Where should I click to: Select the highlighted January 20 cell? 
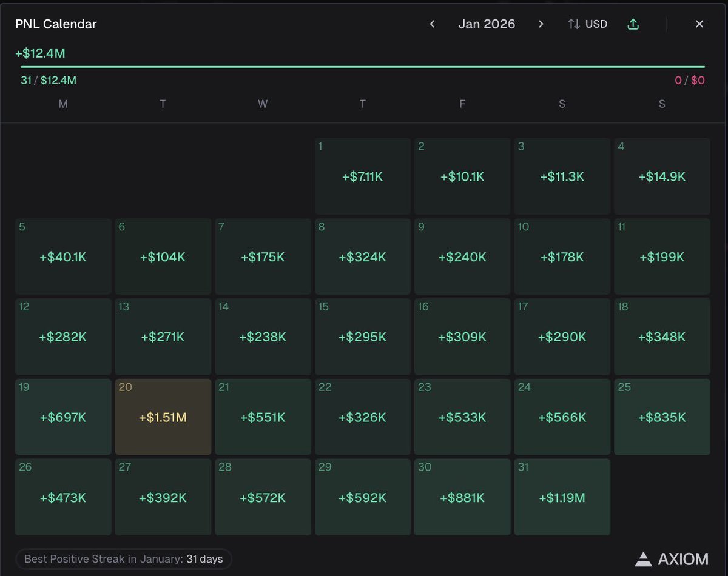(163, 417)
